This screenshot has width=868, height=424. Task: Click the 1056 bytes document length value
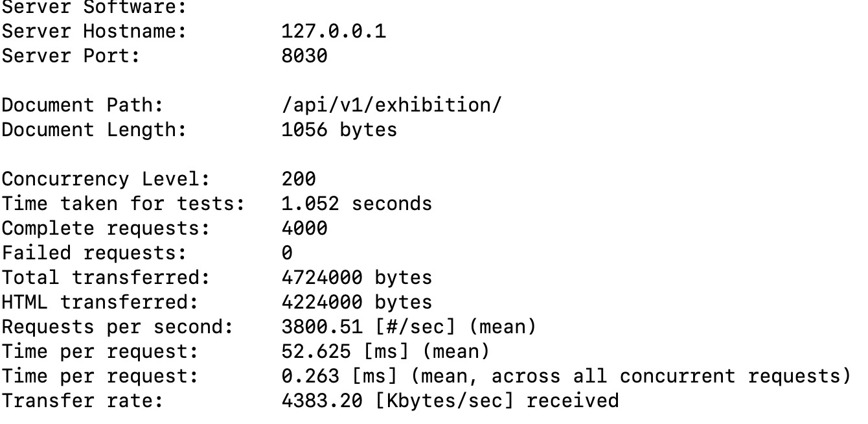click(x=339, y=130)
